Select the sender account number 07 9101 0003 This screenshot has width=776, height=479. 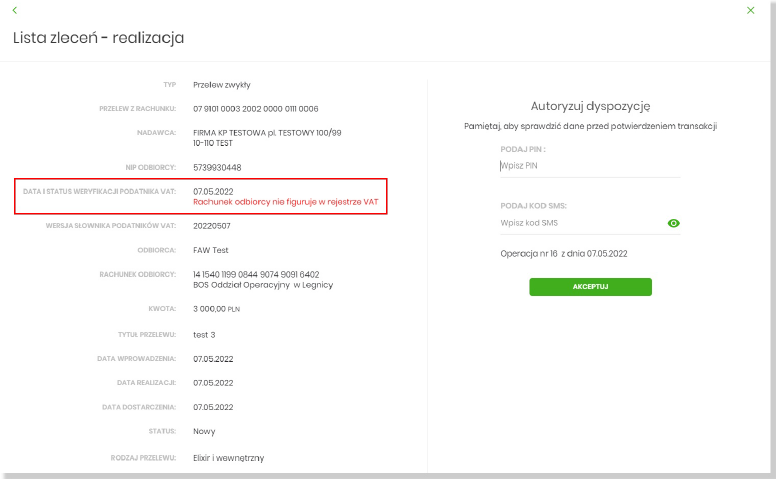[x=255, y=108]
